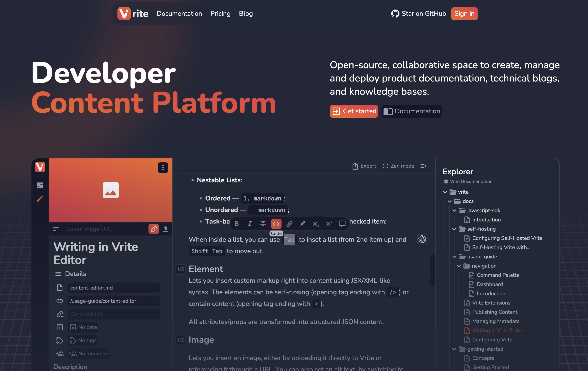Collapse the vrite folder

(445, 192)
